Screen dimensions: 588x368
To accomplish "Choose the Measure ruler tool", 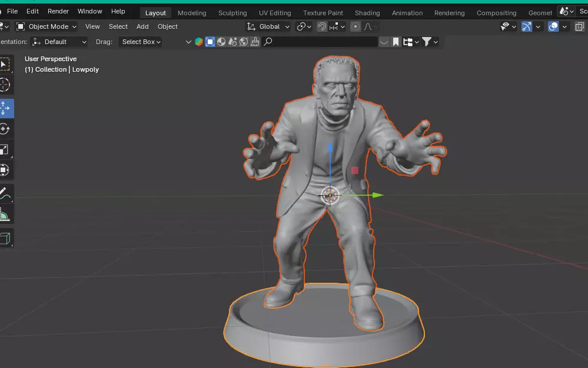I will [x=5, y=215].
